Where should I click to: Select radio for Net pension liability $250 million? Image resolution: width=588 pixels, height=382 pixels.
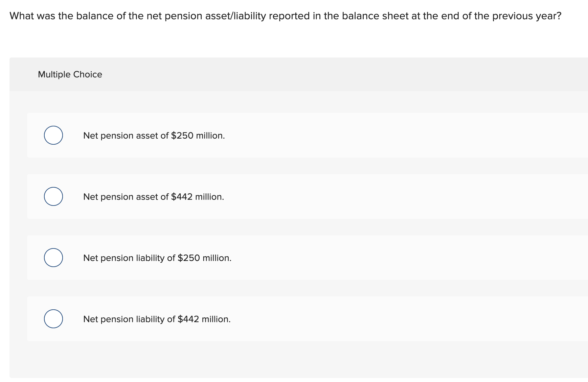53,258
